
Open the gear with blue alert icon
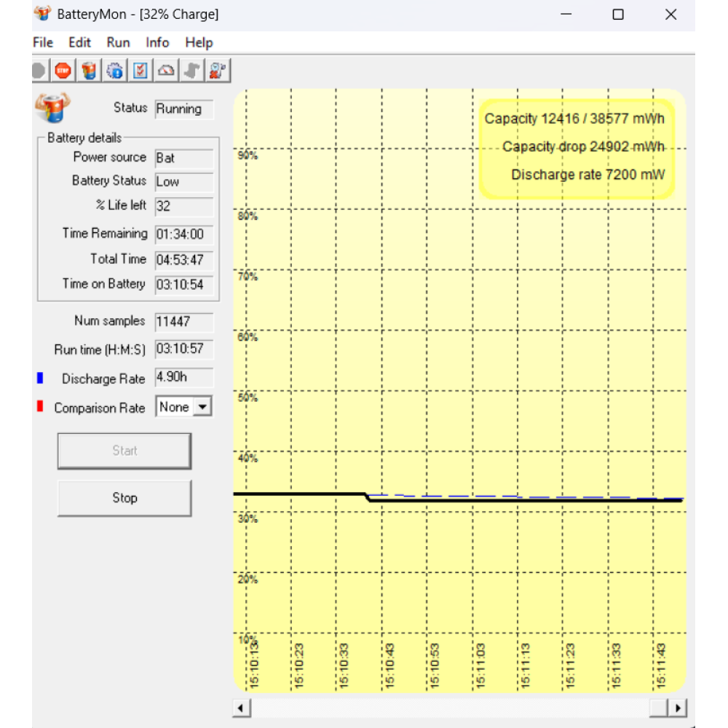pyautogui.click(x=115, y=71)
